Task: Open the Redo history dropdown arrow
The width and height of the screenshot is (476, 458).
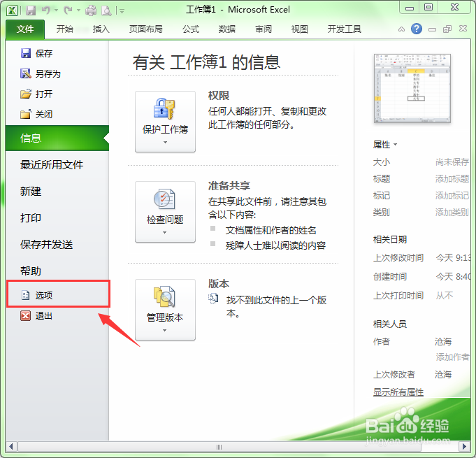Action: click(78, 10)
